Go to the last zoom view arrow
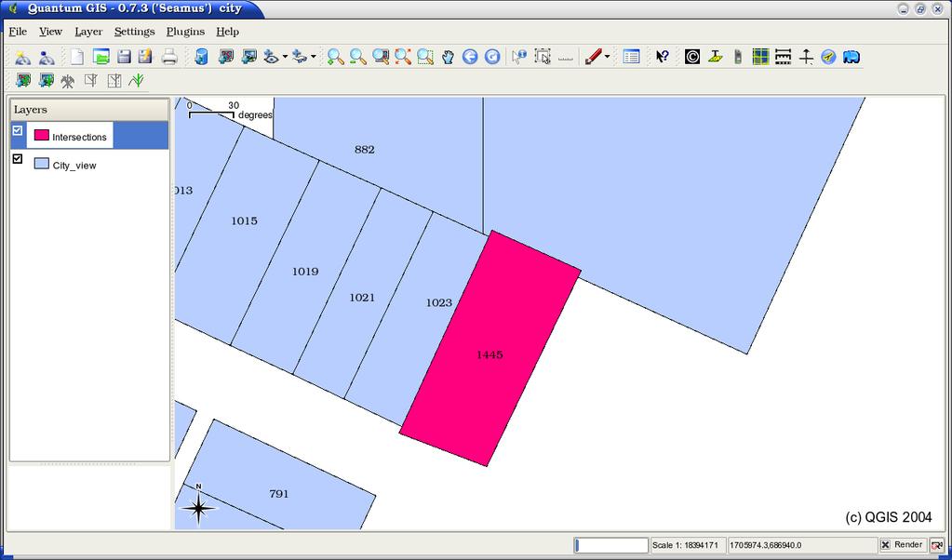 coord(470,57)
